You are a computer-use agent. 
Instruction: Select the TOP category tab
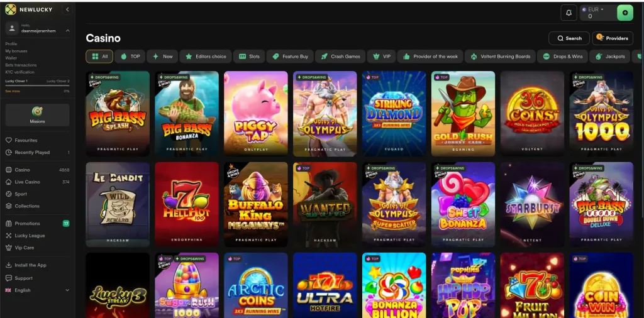(130, 57)
